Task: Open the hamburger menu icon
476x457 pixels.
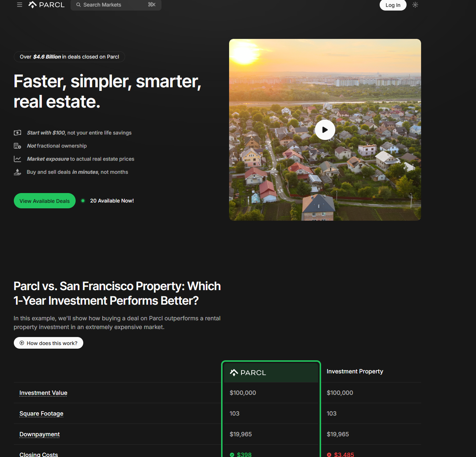Action: (20, 5)
